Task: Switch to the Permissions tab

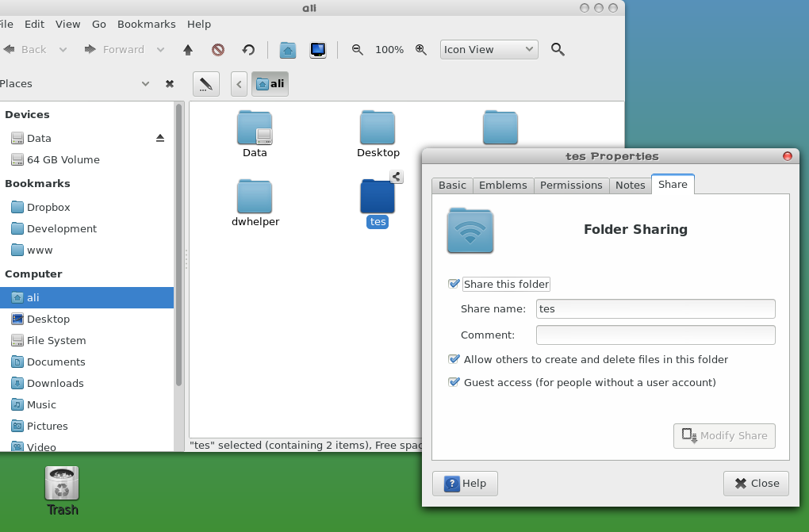Action: click(x=571, y=185)
